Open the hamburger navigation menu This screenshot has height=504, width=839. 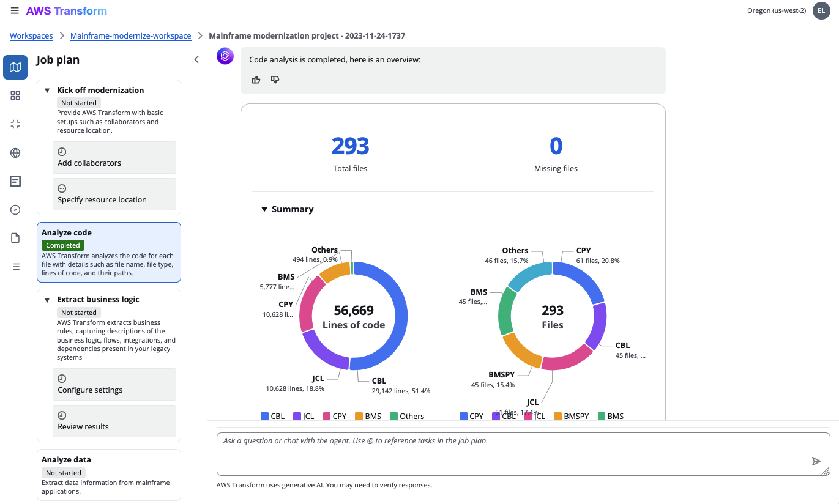tap(15, 11)
